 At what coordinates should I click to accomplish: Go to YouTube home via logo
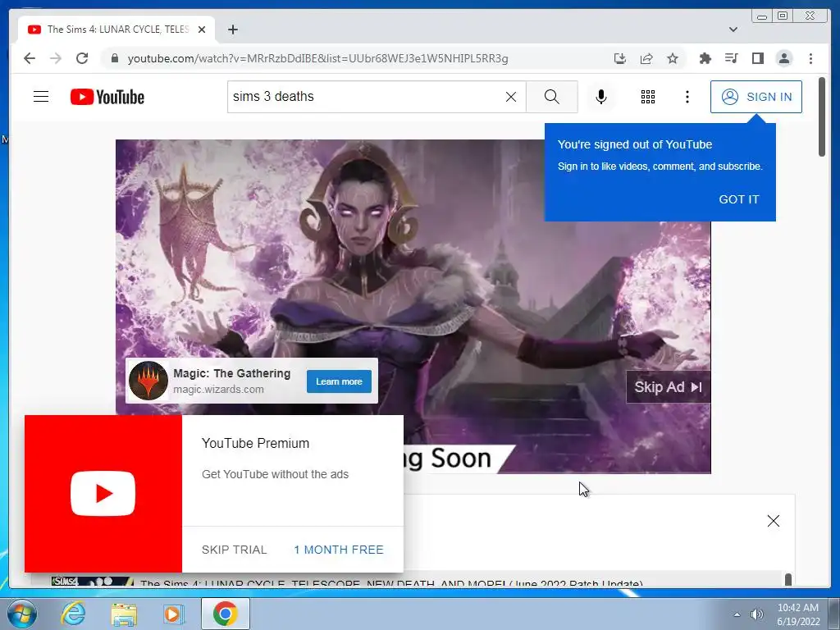click(107, 97)
